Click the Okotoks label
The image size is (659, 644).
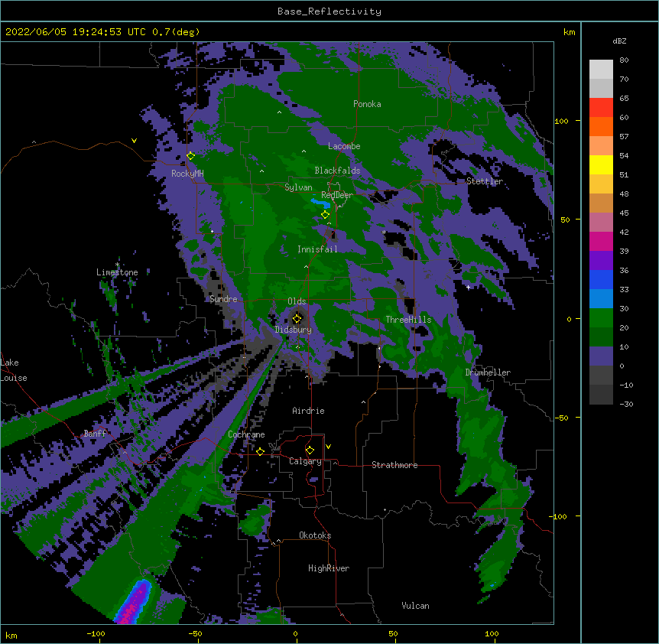pyautogui.click(x=315, y=535)
